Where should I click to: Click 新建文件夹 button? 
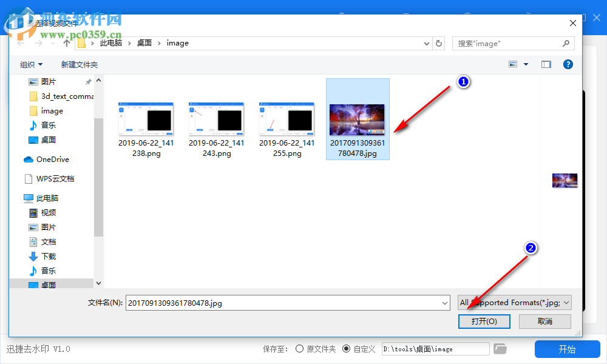coord(80,64)
